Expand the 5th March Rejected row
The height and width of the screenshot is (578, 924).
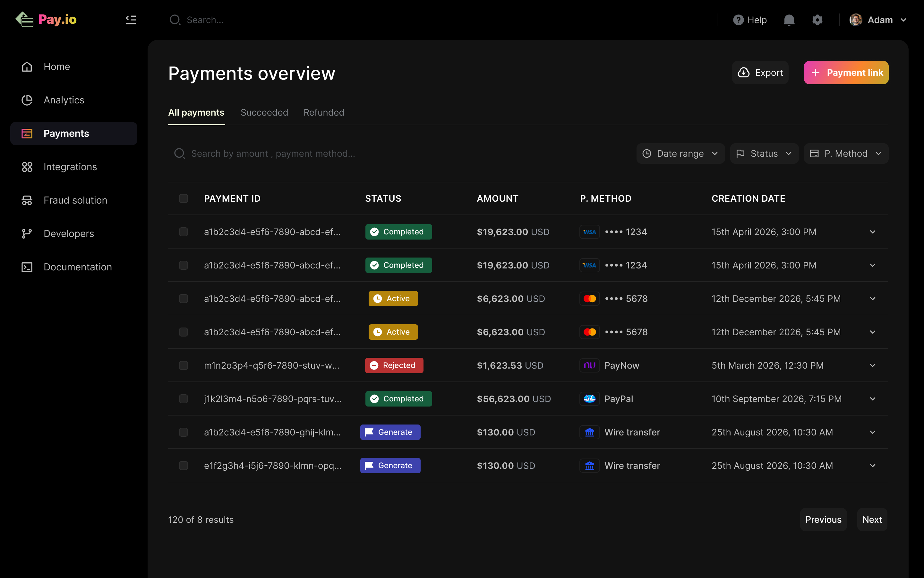click(872, 365)
